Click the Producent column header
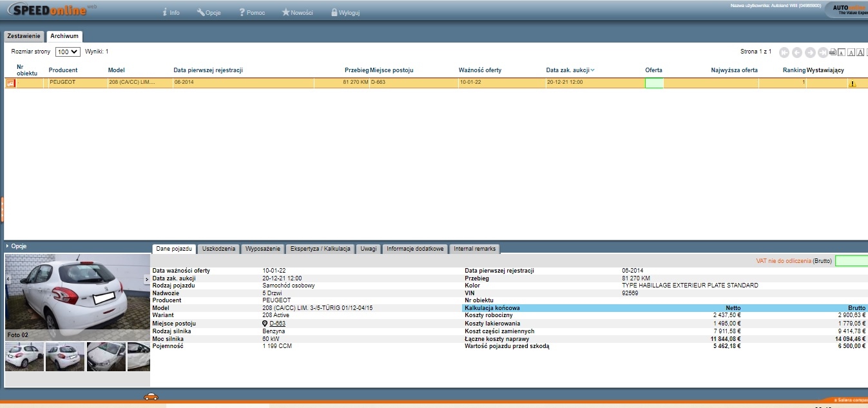 pos(63,70)
